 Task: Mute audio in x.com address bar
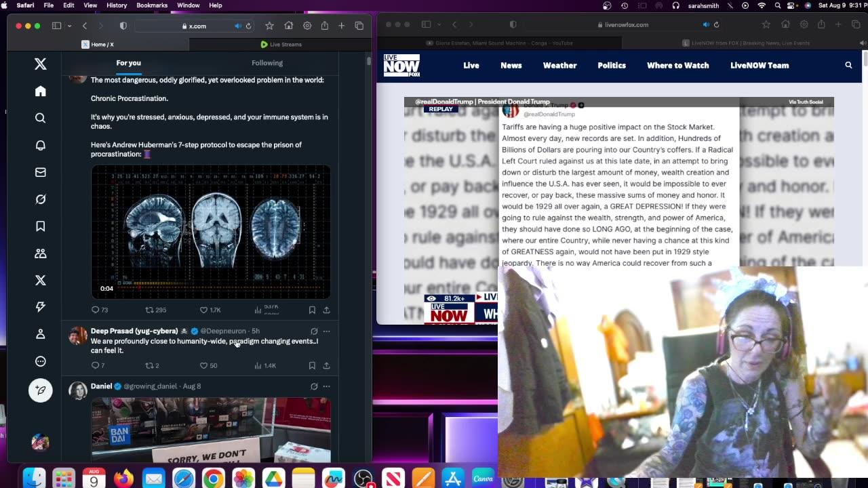pyautogui.click(x=237, y=26)
